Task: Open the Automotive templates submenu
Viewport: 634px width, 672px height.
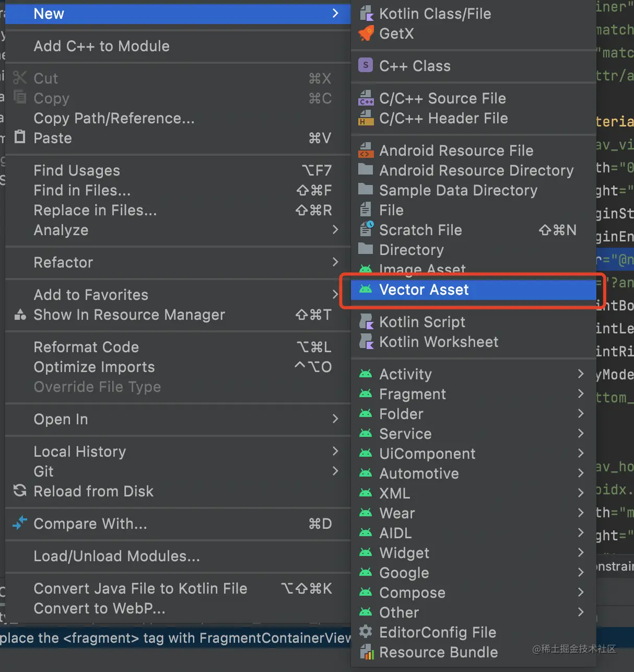Action: point(474,473)
